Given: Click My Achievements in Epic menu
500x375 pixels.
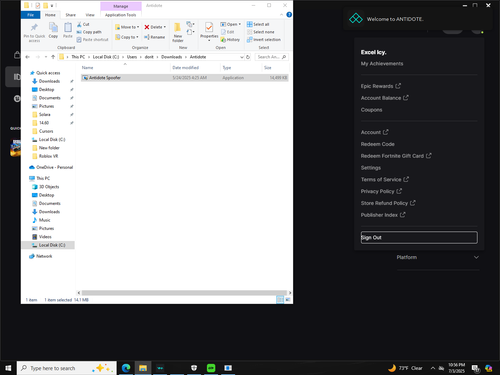Looking at the screenshot, I should click(x=382, y=64).
